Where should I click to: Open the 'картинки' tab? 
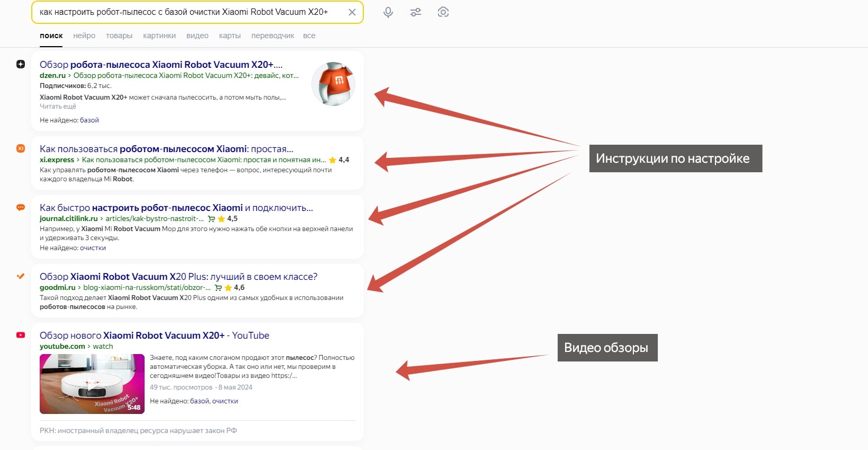coord(159,36)
